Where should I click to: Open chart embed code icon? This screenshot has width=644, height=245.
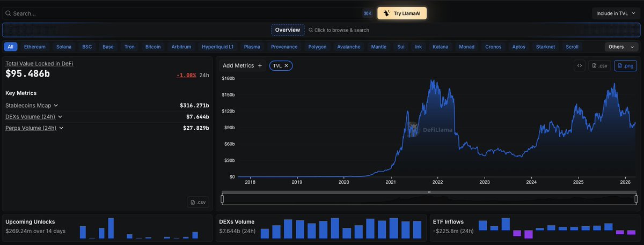[x=580, y=65]
